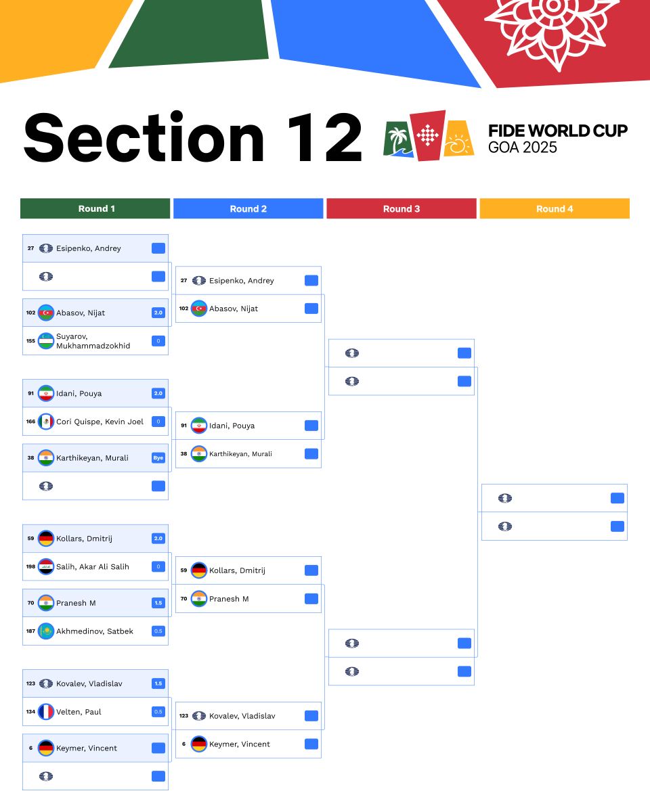
Task: Click the top empty player slot in Round 4
Action: (x=554, y=498)
